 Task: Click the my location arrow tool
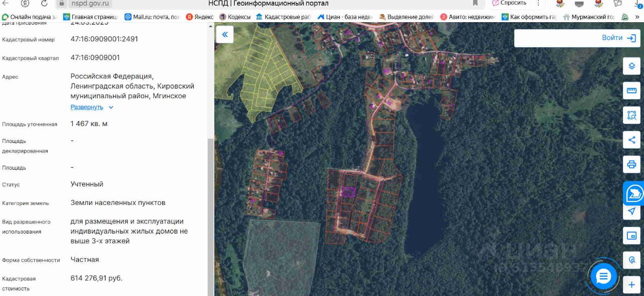point(631,211)
